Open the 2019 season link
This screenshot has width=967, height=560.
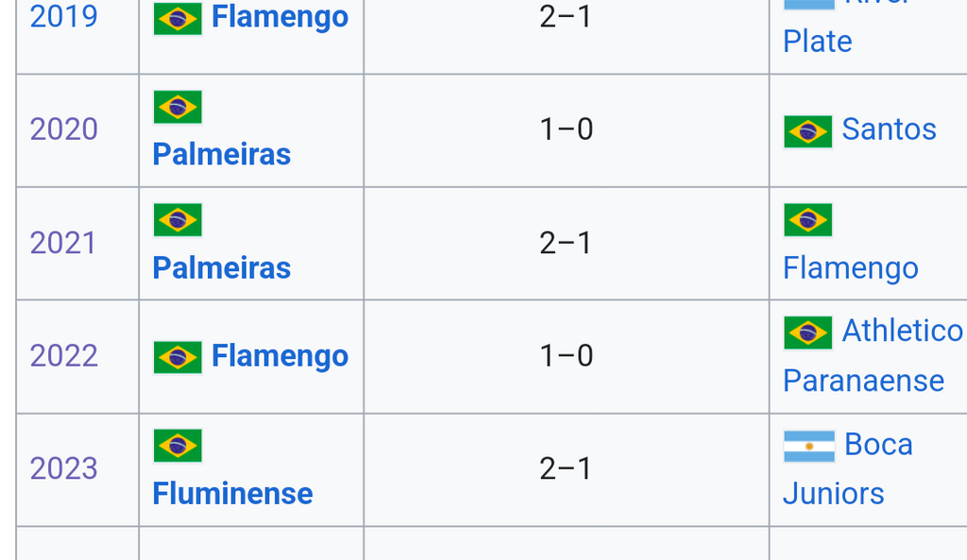click(x=63, y=16)
